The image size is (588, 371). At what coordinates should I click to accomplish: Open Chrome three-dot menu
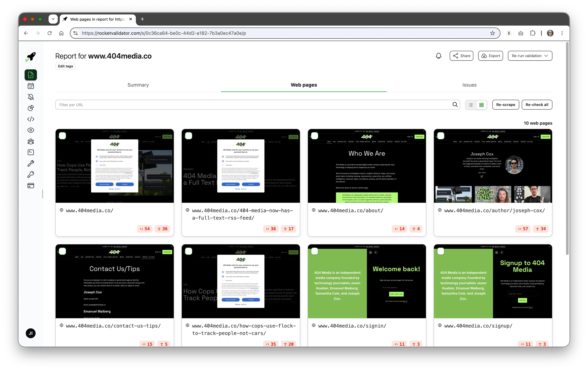(562, 33)
